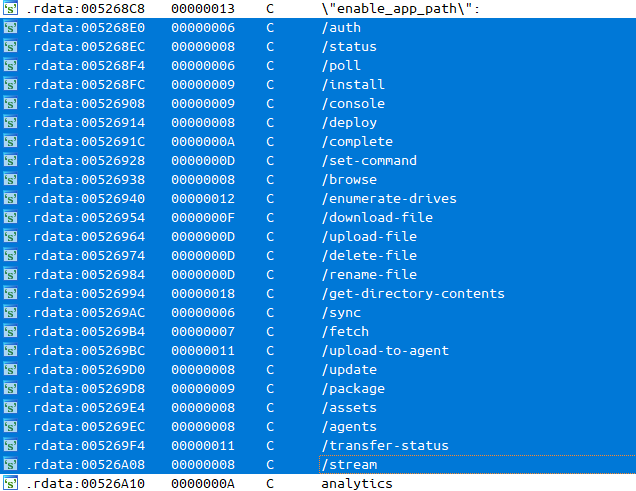Select the /install string entry
Viewport: 636px width, 491px height.
coord(353,85)
